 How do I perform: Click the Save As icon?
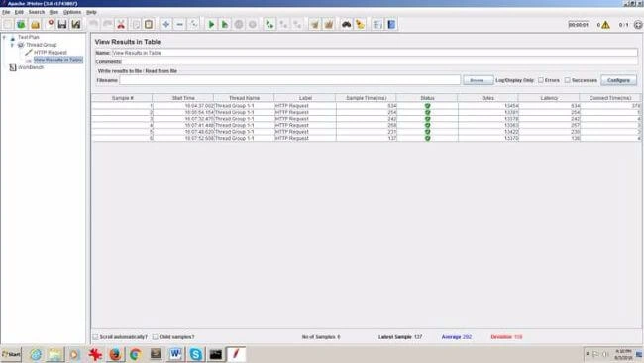(x=76, y=24)
